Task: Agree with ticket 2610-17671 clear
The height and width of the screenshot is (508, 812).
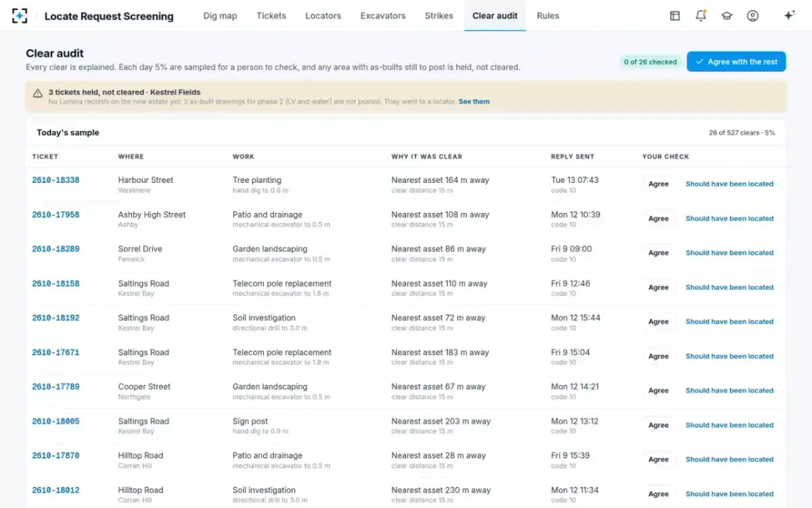Action: (658, 356)
